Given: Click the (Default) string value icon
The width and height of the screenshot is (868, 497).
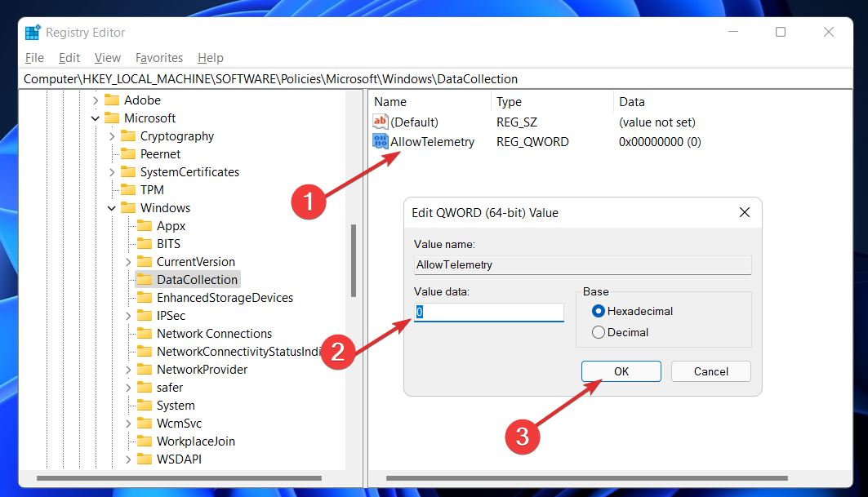Looking at the screenshot, I should [x=381, y=122].
